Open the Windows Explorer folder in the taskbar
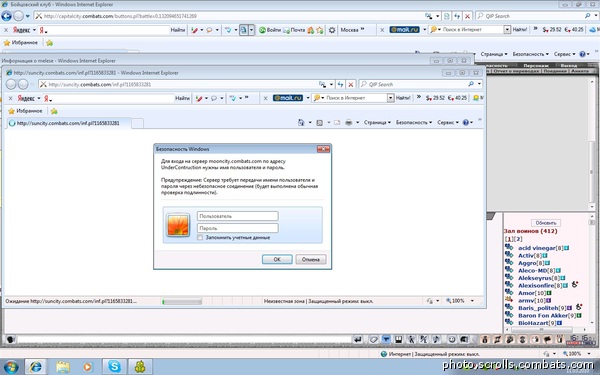Viewport: 600px width, 375px height. point(63,367)
